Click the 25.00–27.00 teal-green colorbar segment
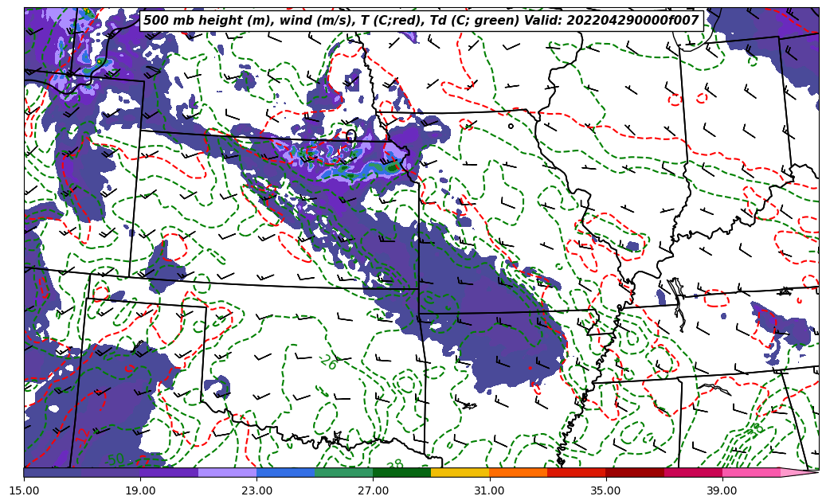826x504 pixels. coord(344,472)
